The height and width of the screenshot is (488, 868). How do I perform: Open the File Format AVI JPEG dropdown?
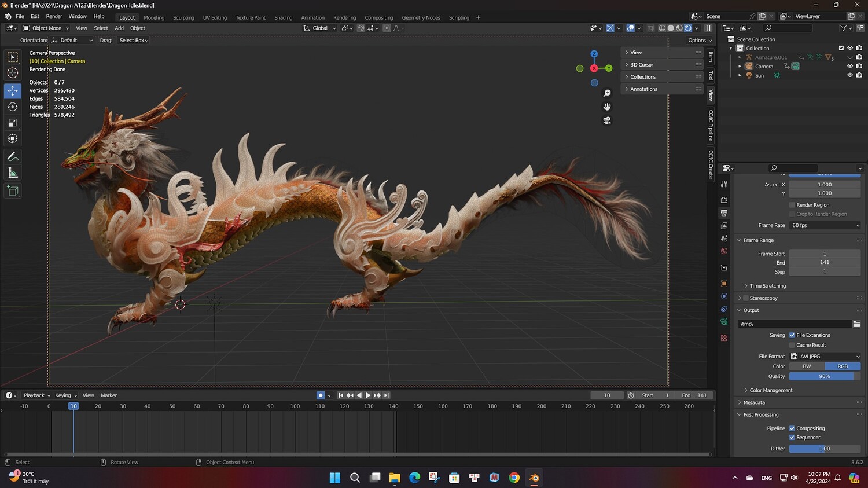pos(825,357)
